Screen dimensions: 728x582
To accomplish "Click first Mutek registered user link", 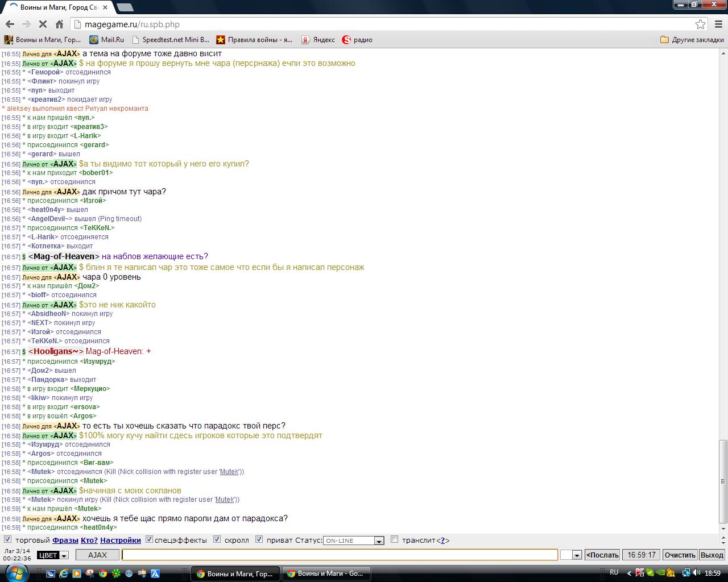I will pos(229,472).
